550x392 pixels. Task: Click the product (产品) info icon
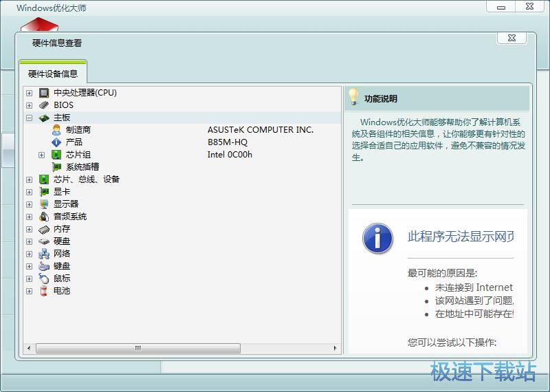56,142
